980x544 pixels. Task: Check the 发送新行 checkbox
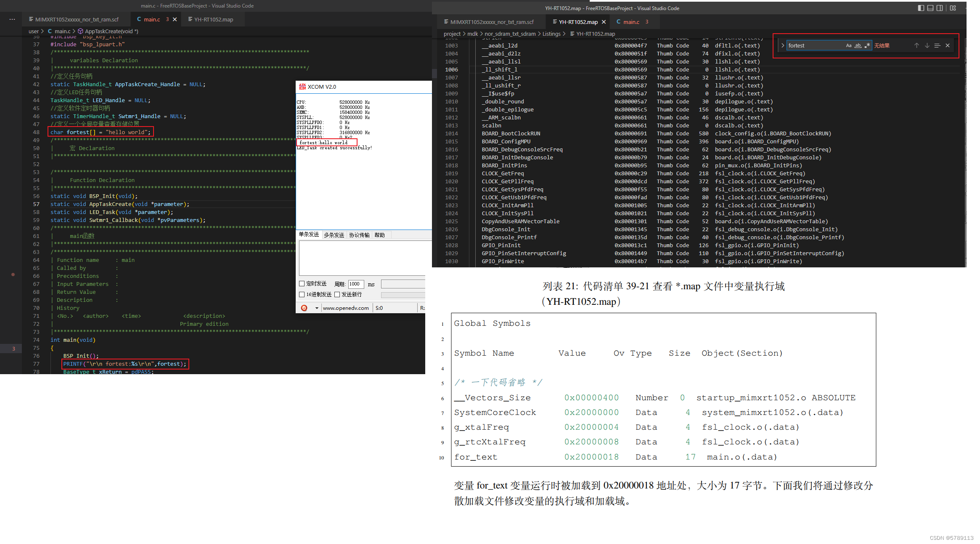point(337,294)
